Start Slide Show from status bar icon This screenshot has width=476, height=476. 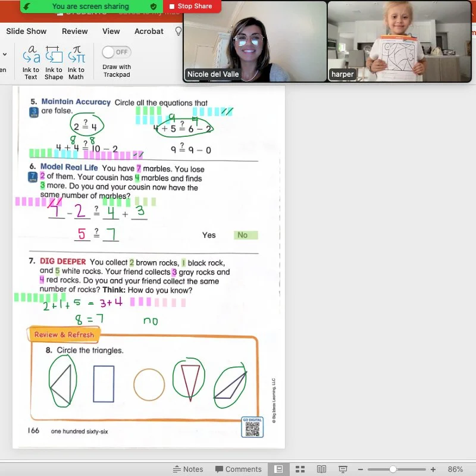pyautogui.click(x=343, y=469)
